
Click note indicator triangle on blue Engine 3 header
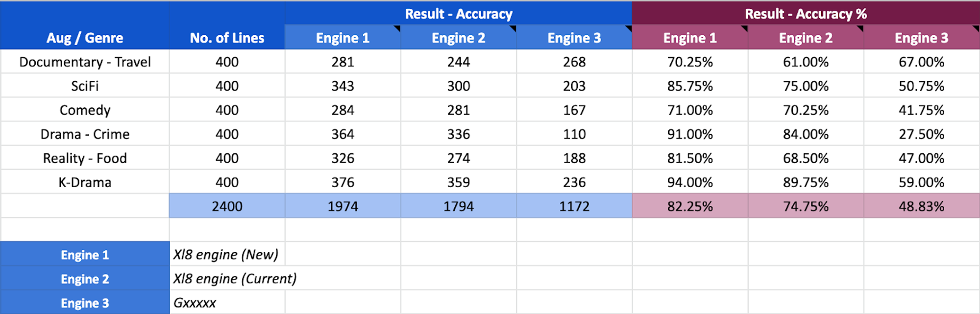(x=629, y=28)
